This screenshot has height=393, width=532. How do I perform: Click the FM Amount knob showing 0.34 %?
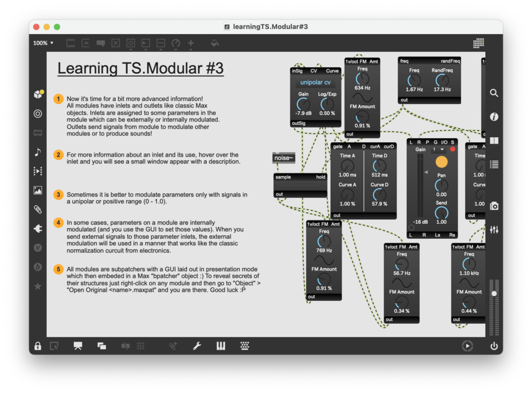click(401, 302)
